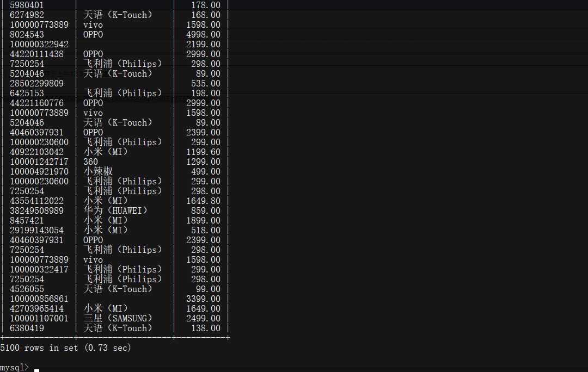588x372 pixels.
Task: Click the ID 100001107001
Action: pos(39,318)
